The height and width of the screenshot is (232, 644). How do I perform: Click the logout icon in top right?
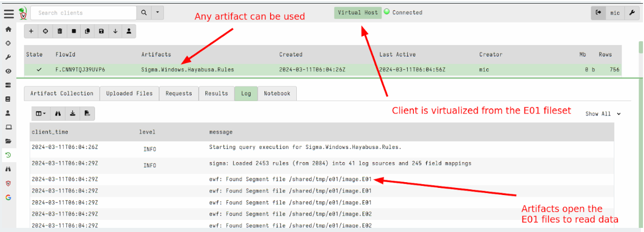coord(598,13)
